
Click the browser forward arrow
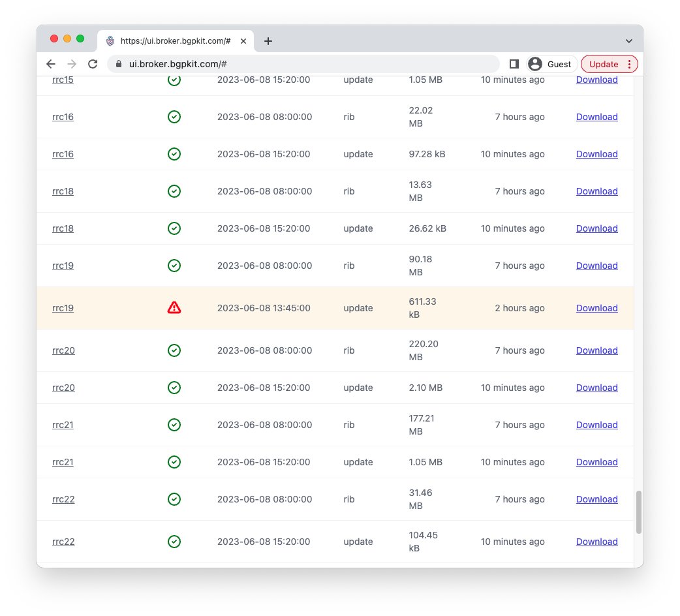click(x=72, y=64)
